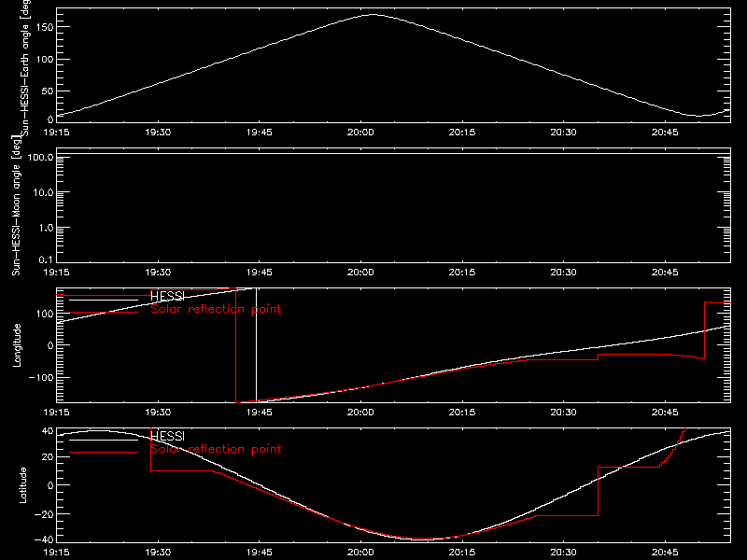Click the 19:15 time label under Longitude plot
Screen dimensions: 747x560
point(56,412)
